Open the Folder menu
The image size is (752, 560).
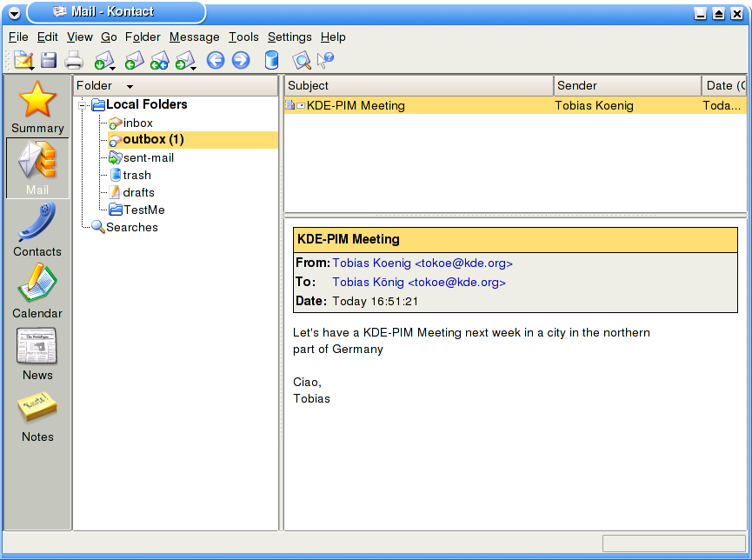[143, 37]
